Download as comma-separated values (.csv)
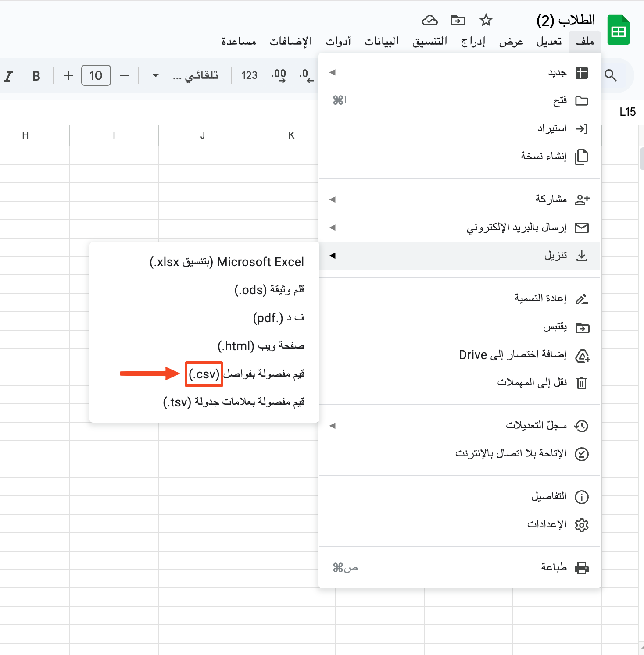 pos(204,374)
